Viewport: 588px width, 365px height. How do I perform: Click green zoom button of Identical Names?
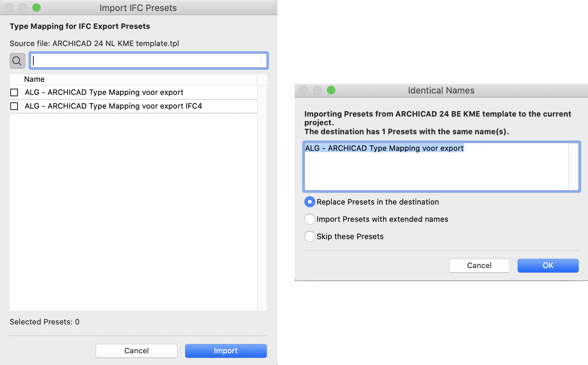coord(331,90)
